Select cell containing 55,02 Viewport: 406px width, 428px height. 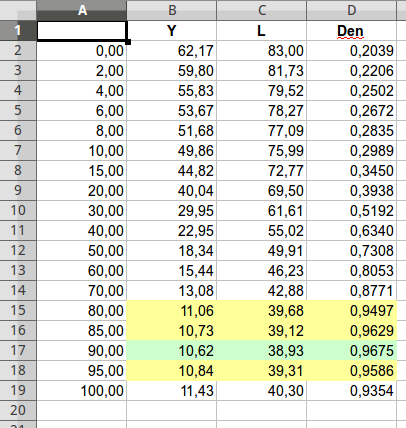coord(262,230)
